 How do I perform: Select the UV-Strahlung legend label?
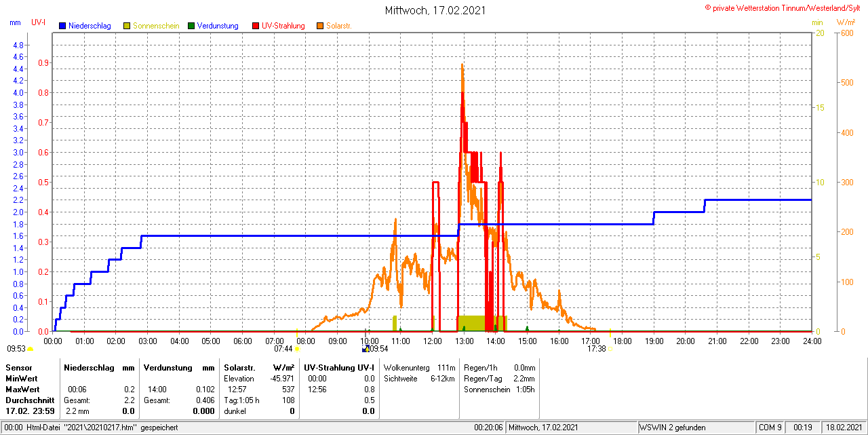pos(283,26)
